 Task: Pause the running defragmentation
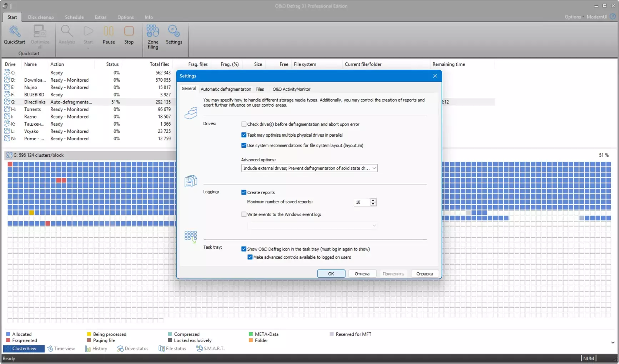pos(109,35)
